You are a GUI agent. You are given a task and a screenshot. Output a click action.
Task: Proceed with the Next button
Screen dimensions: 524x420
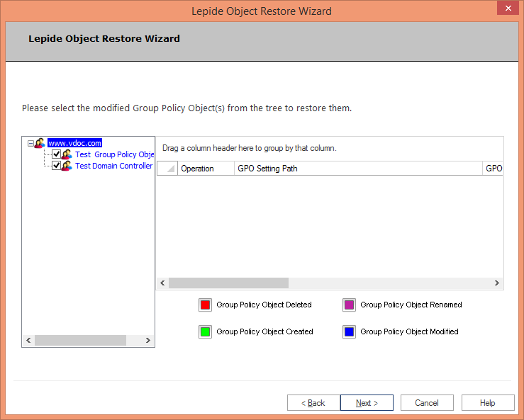[367, 403]
